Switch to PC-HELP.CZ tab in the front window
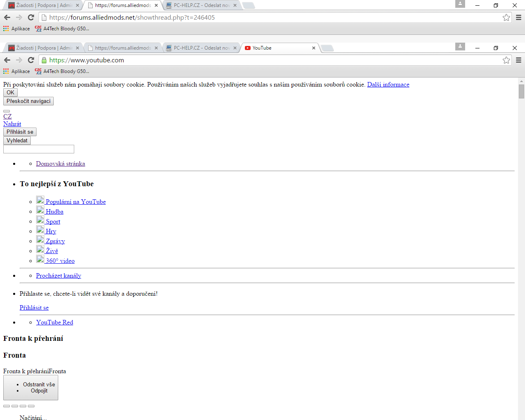525x420 pixels. tap(201, 48)
